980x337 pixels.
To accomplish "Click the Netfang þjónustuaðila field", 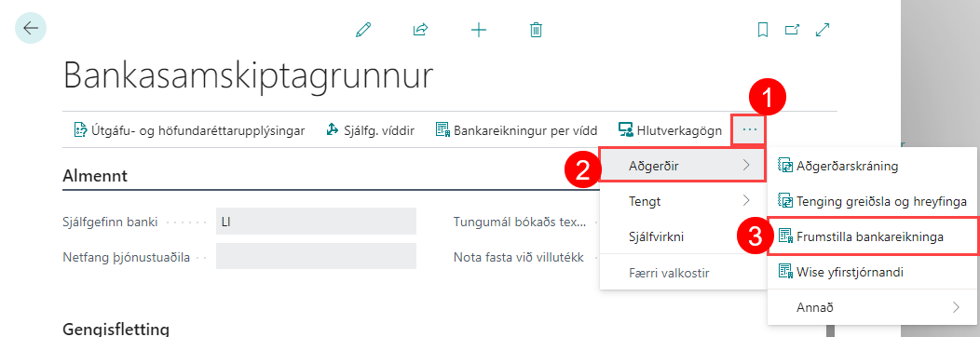I will 316,256.
